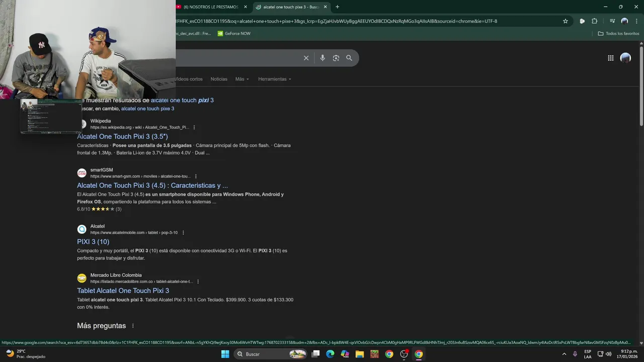Open the 'PIXI 3 (10)' Alcatel result
The height and width of the screenshot is (362, 644).
(93, 242)
